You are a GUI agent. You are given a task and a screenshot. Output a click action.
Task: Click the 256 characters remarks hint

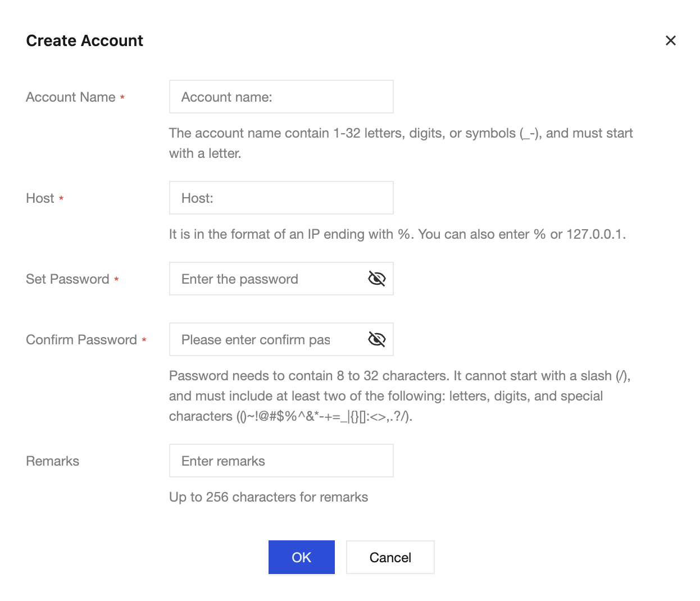pyautogui.click(x=269, y=497)
